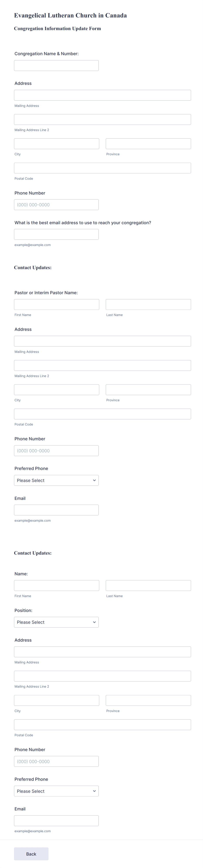Click the City field in the congregation Address section
The width and height of the screenshot is (203, 868).
coord(56,144)
